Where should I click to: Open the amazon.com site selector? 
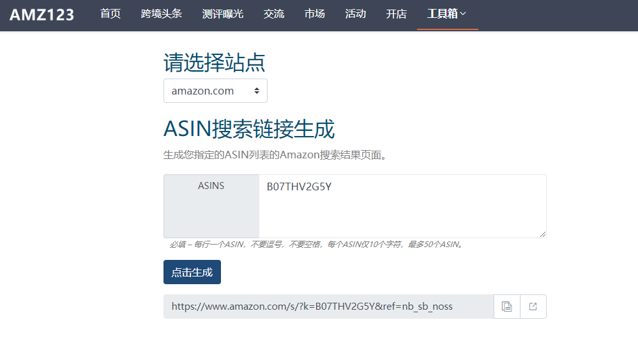click(215, 91)
